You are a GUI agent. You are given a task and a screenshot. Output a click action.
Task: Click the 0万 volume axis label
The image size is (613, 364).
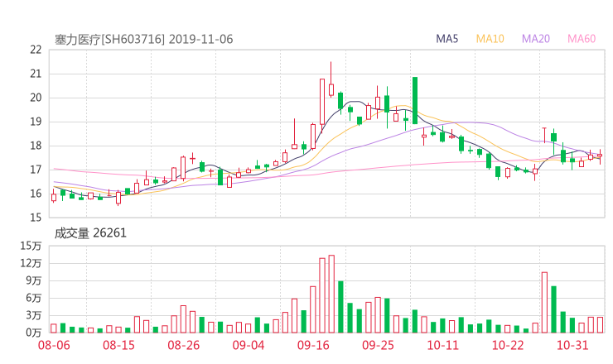(x=34, y=333)
